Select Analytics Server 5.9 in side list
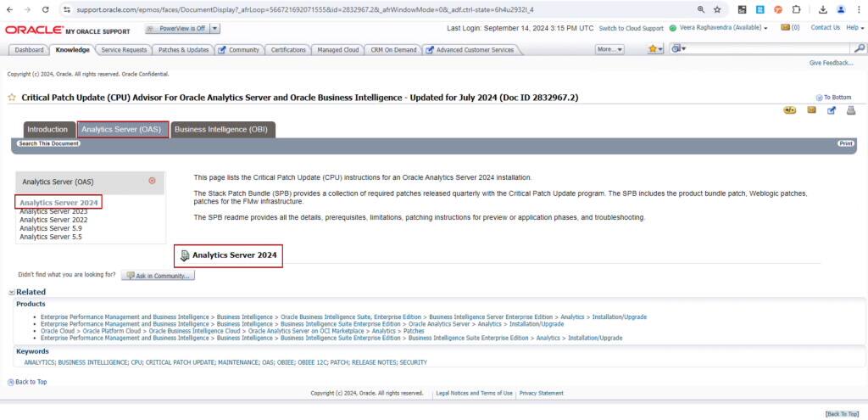The image size is (868, 420). tap(50, 228)
